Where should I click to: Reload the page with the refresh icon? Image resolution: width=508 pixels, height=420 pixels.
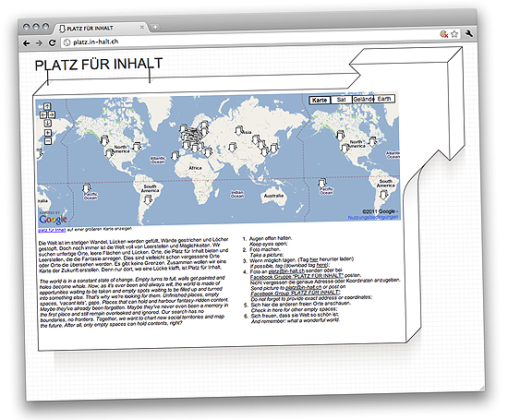click(x=52, y=42)
